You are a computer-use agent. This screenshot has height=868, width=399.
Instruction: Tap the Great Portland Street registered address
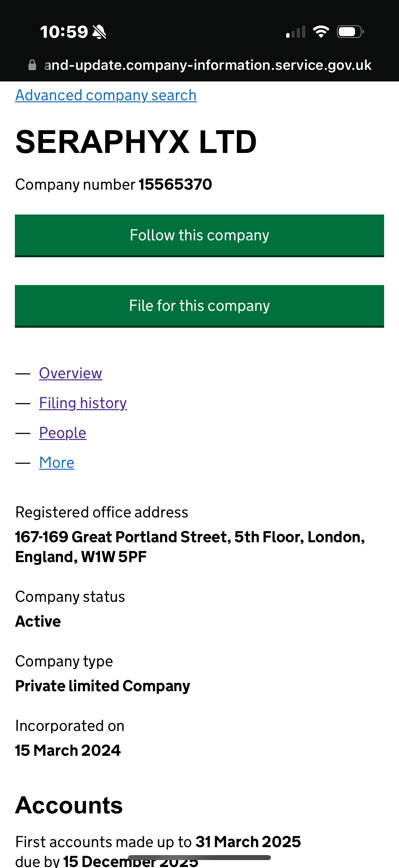pyautogui.click(x=190, y=547)
